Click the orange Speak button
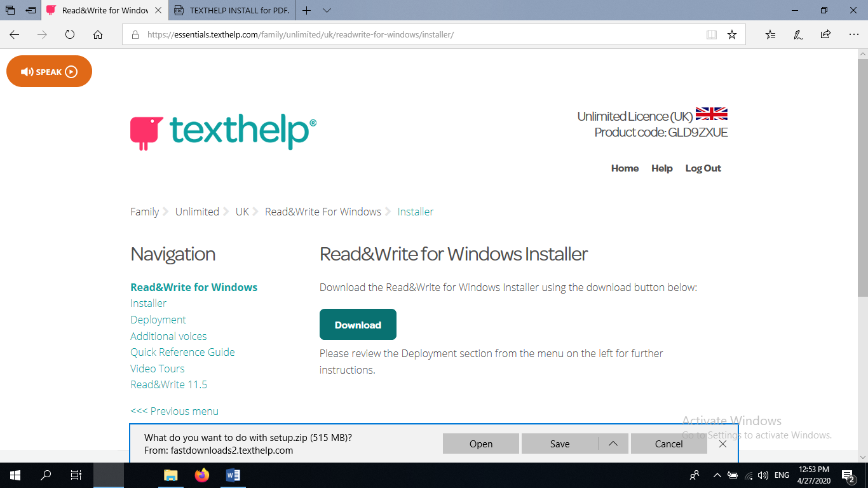The height and width of the screenshot is (488, 868). [x=49, y=72]
